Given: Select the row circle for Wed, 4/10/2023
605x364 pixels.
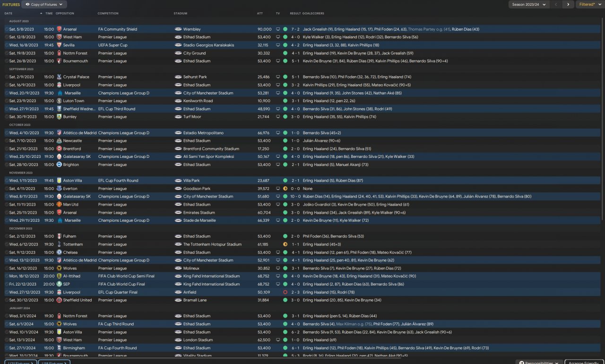Looking at the screenshot, I should pyautogui.click(x=7, y=133).
